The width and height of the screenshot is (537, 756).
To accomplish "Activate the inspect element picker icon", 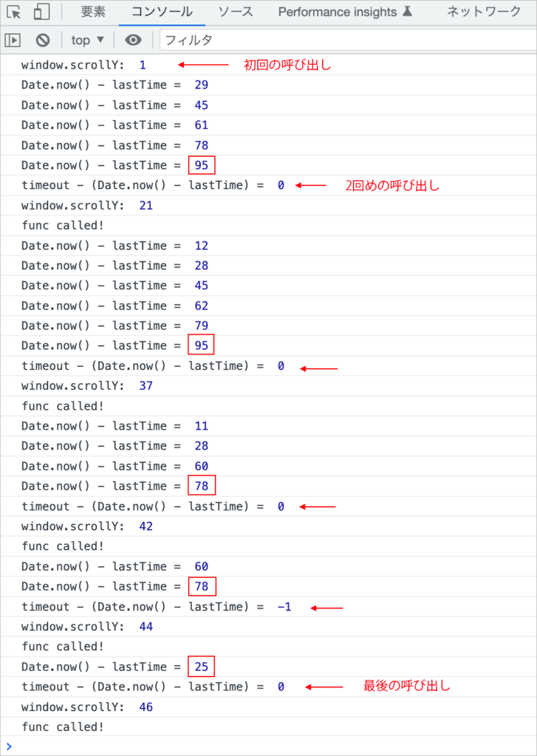I will coord(14,12).
